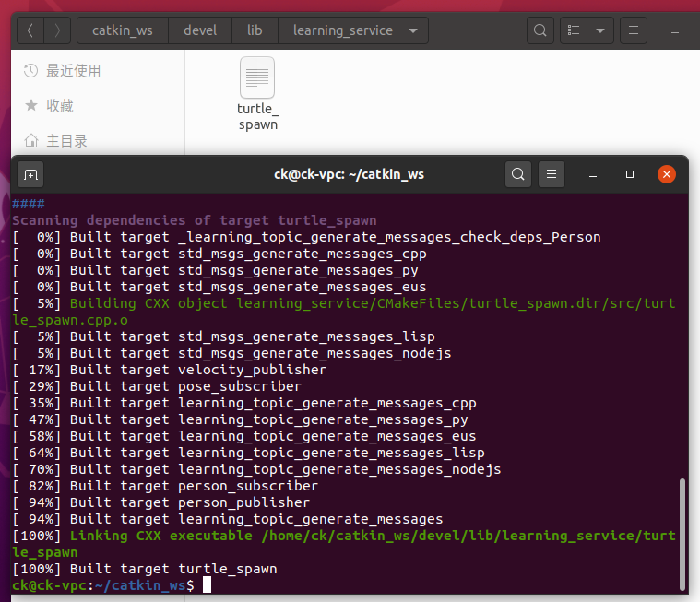Go back in file manager
700x602 pixels.
(x=30, y=30)
